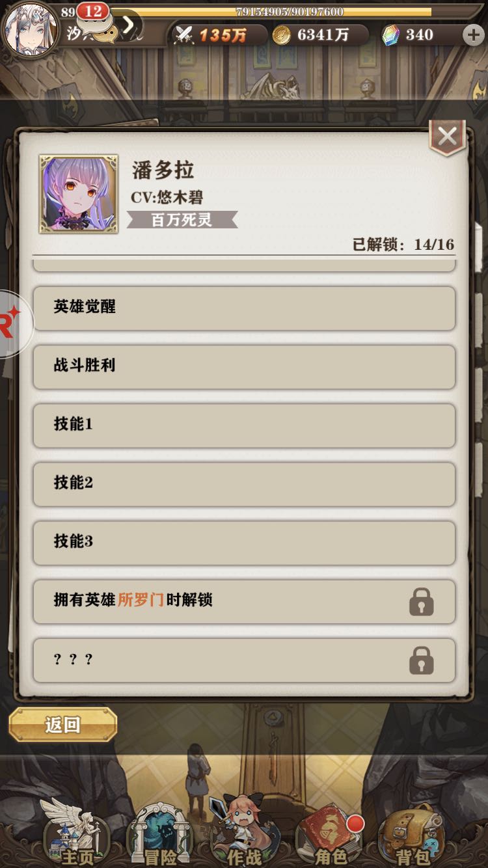Image resolution: width=488 pixels, height=868 pixels.
Task: Tap the gold coin currency icon
Action: click(282, 35)
